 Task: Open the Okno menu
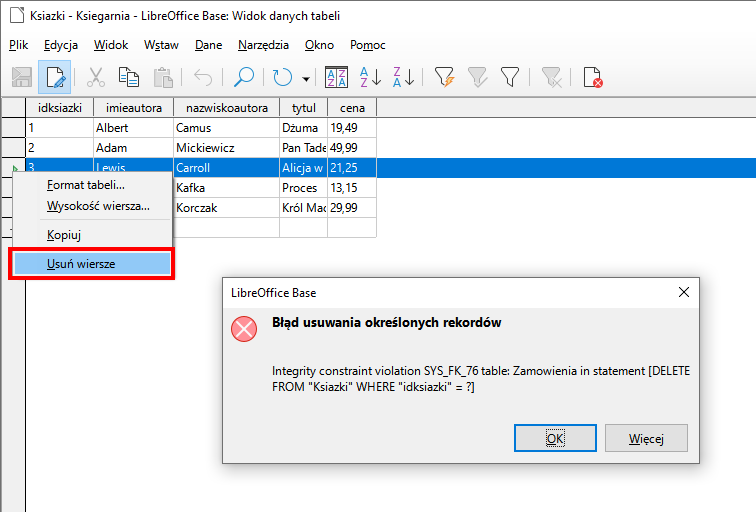tap(319, 45)
